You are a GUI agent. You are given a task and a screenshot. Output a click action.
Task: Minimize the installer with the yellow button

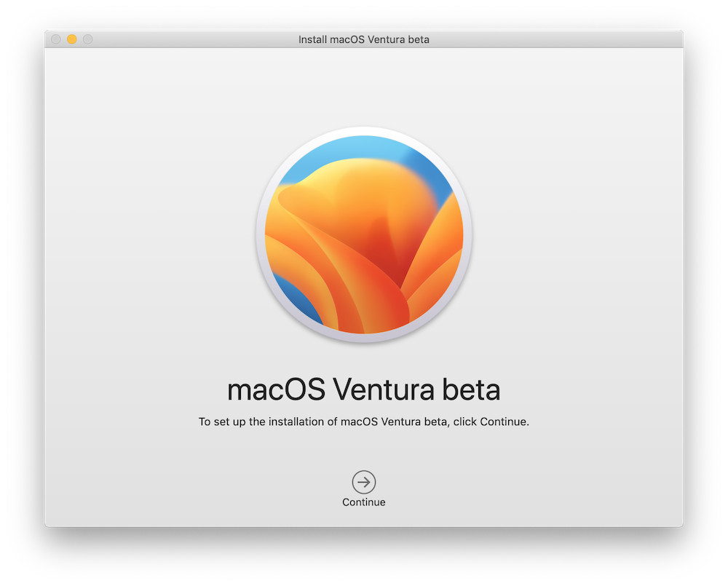[x=71, y=39]
